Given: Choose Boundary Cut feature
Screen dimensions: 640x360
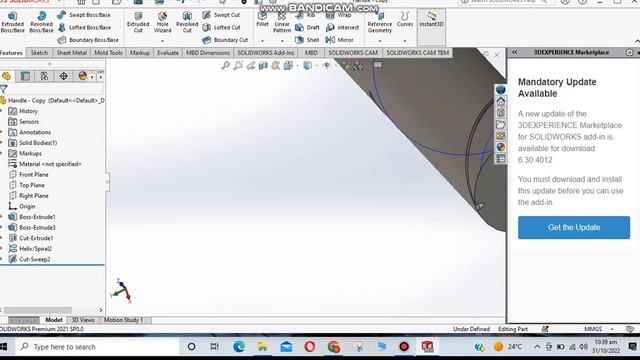Looking at the screenshot, I should click(x=225, y=40).
